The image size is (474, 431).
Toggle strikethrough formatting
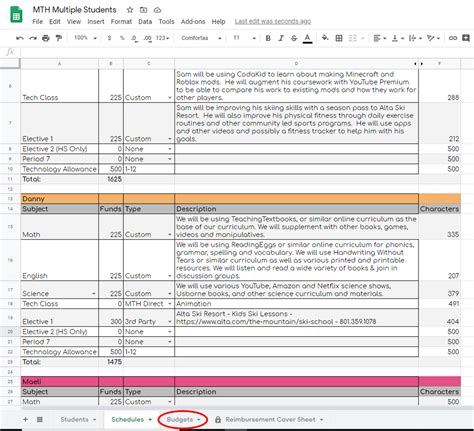tap(294, 38)
